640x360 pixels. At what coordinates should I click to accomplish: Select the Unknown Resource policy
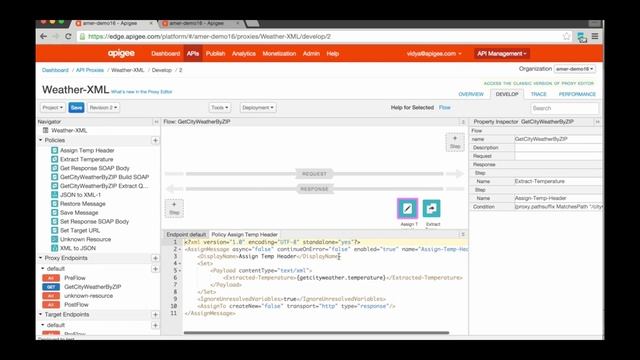[x=85, y=239]
